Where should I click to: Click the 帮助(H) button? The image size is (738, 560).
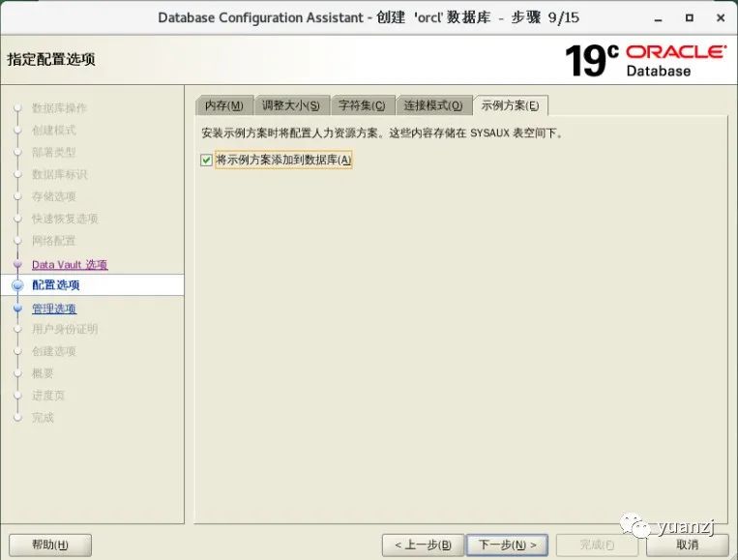click(50, 545)
